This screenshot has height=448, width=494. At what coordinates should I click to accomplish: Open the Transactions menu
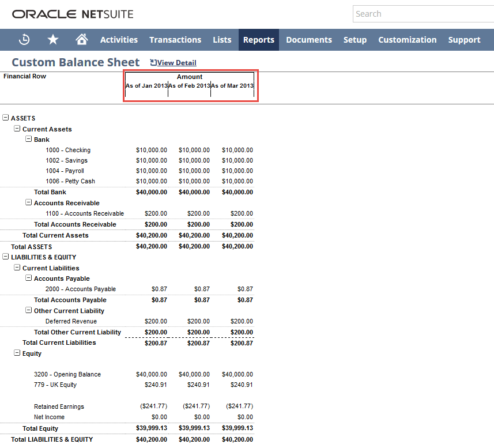(x=175, y=40)
